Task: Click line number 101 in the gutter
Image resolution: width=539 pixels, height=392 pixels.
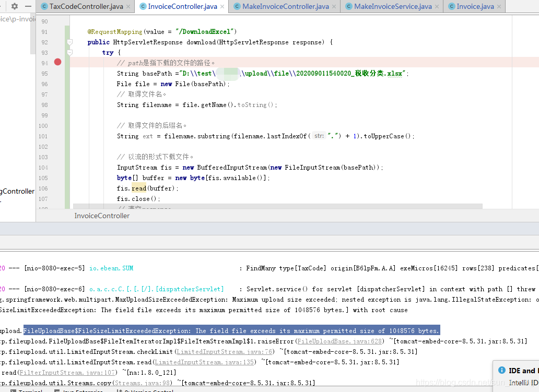Action: pos(43,136)
